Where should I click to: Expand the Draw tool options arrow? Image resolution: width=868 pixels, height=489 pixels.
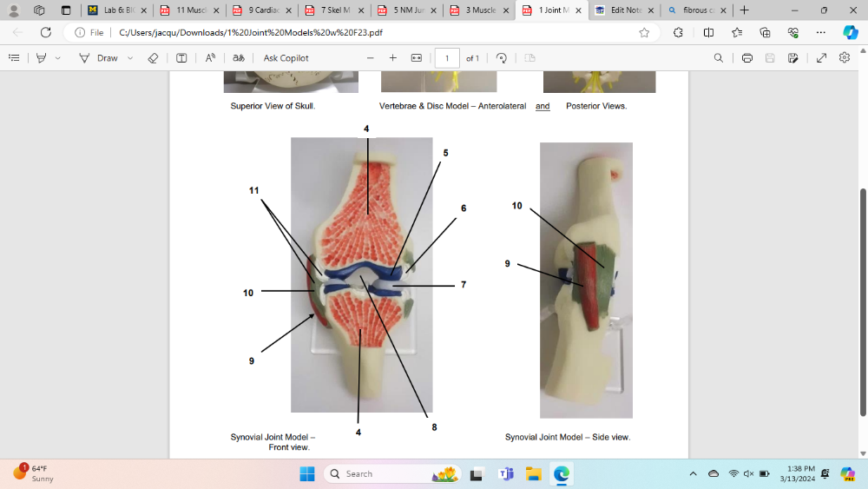(130, 58)
